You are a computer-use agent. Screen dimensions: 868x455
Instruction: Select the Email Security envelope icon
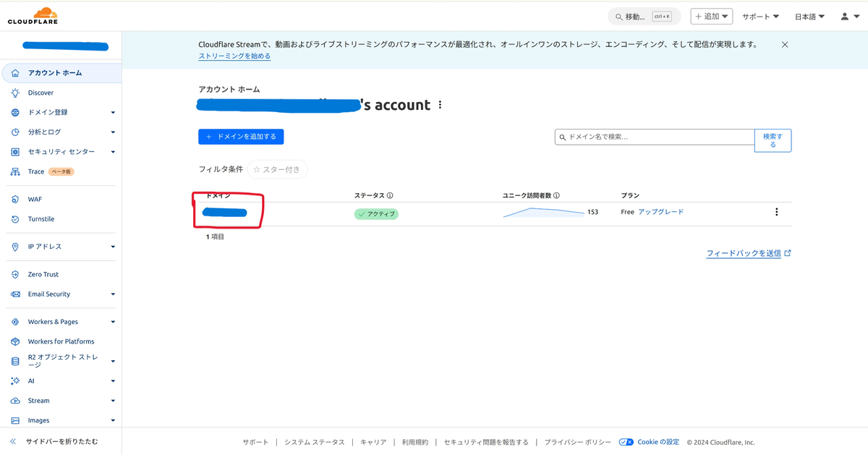[x=15, y=294]
